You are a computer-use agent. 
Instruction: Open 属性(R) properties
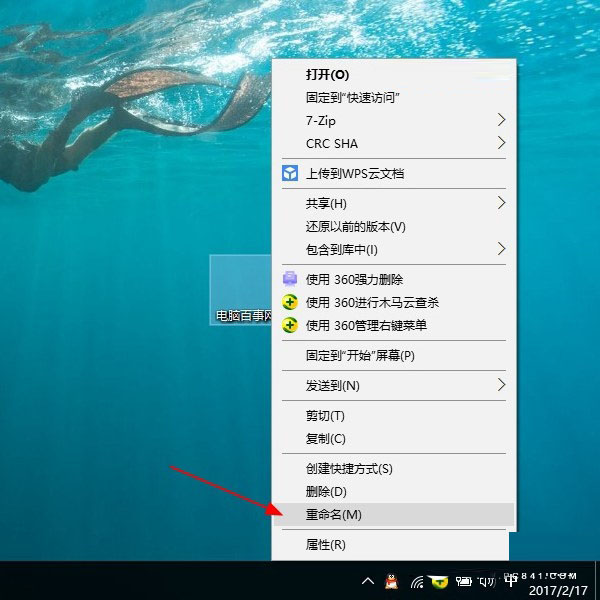pos(391,544)
